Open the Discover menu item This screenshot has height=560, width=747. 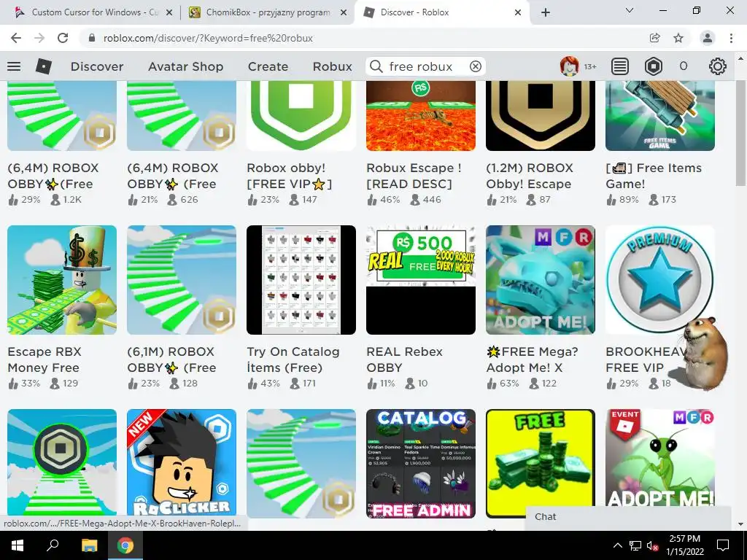pos(97,66)
